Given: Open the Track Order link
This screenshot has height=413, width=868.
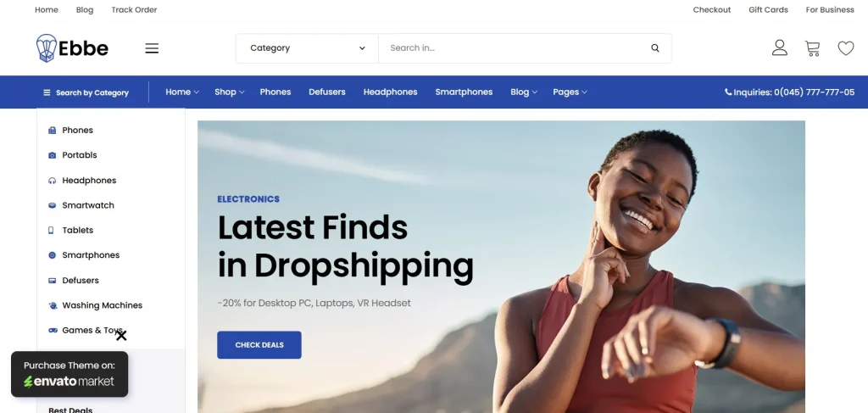Looking at the screenshot, I should (x=134, y=10).
